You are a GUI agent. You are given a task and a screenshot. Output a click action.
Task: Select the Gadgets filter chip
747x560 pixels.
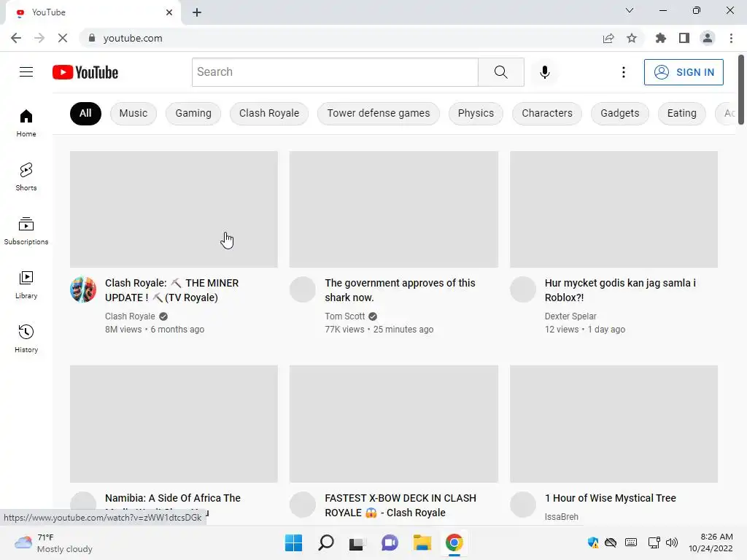click(620, 113)
